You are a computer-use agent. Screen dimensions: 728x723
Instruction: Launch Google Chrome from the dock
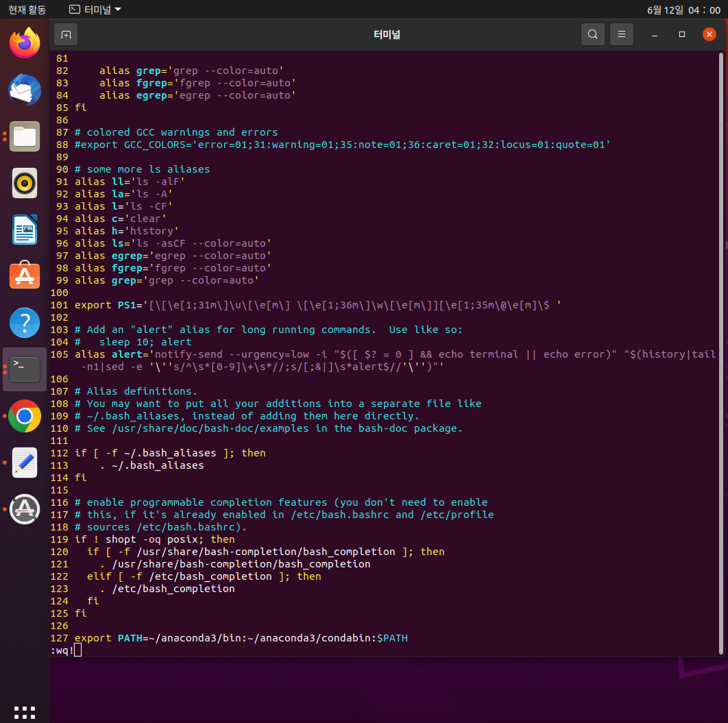[25, 416]
